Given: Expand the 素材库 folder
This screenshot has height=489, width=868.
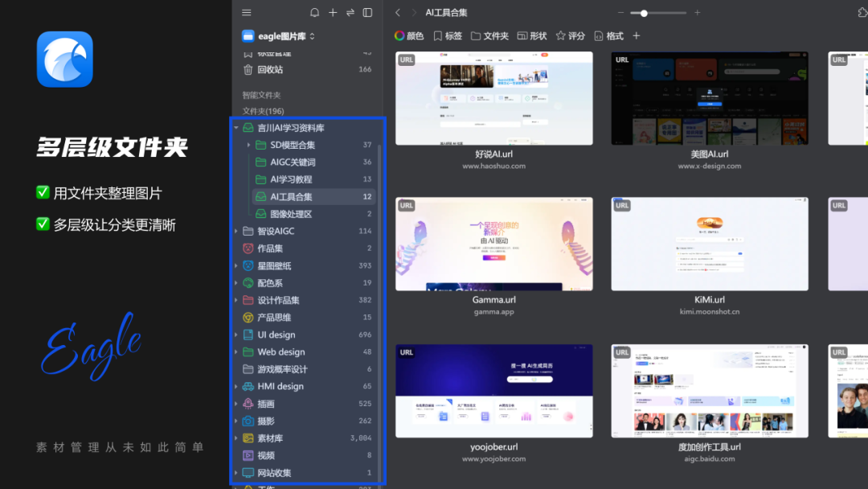Looking at the screenshot, I should 236,438.
